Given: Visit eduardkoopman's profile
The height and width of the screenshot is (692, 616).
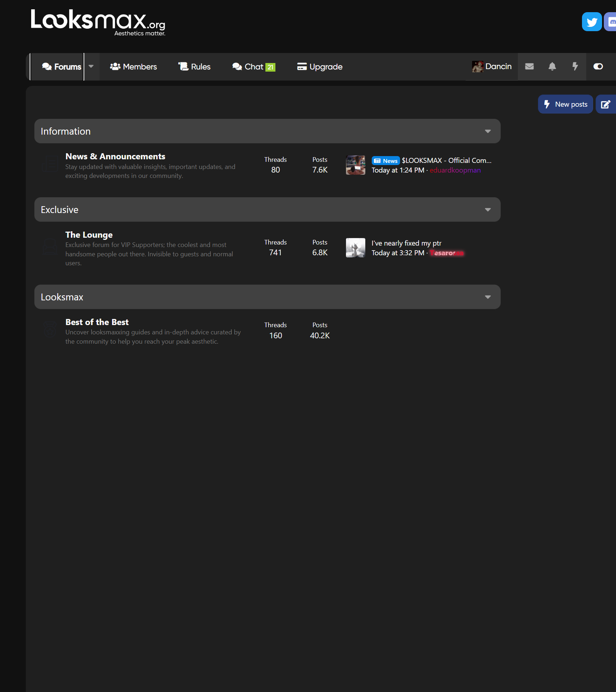Looking at the screenshot, I should point(455,170).
